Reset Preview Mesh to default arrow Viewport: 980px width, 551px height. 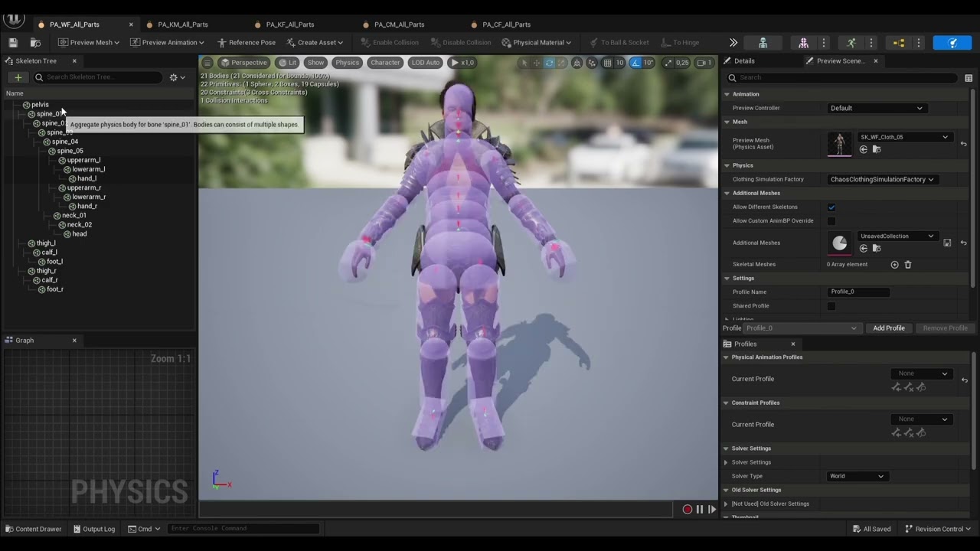pyautogui.click(x=964, y=143)
